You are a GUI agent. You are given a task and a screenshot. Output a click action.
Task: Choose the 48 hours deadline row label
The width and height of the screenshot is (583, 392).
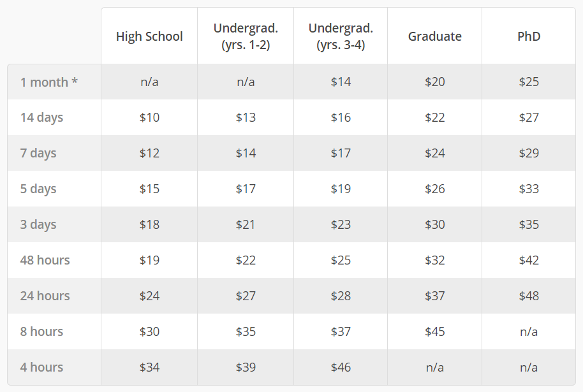point(45,260)
